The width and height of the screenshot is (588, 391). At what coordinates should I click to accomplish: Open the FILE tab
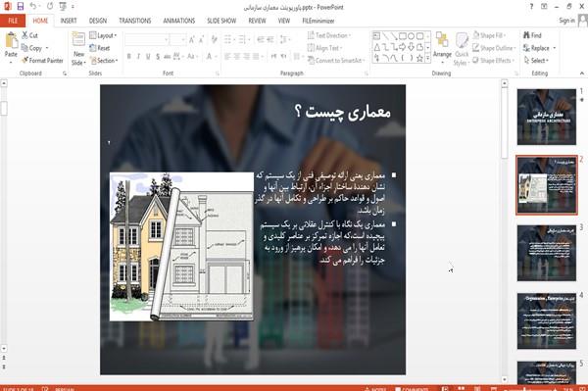point(13,21)
